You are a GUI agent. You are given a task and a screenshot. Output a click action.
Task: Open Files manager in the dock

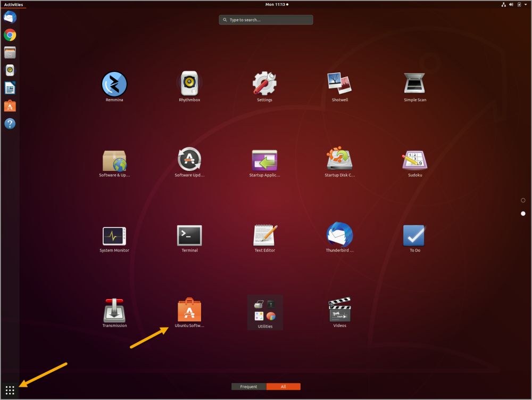coord(10,53)
